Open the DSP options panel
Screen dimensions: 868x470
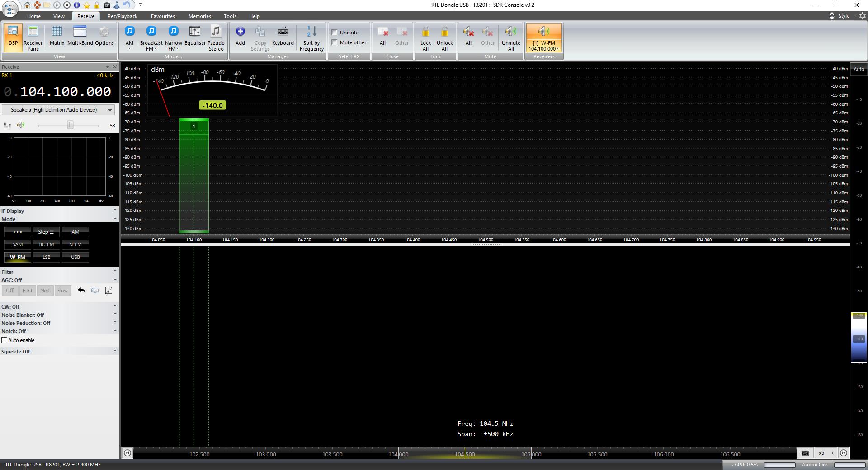coord(13,36)
